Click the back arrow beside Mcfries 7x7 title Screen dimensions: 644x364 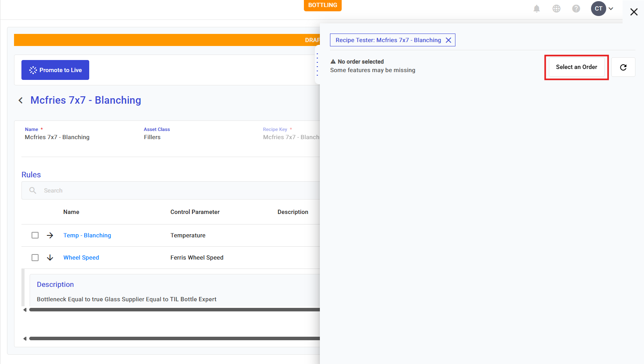click(x=21, y=101)
